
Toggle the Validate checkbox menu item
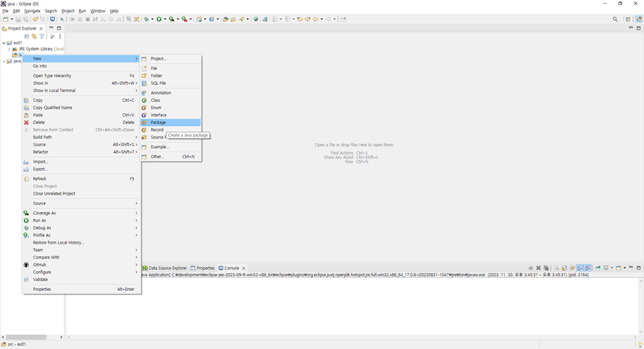click(x=81, y=279)
